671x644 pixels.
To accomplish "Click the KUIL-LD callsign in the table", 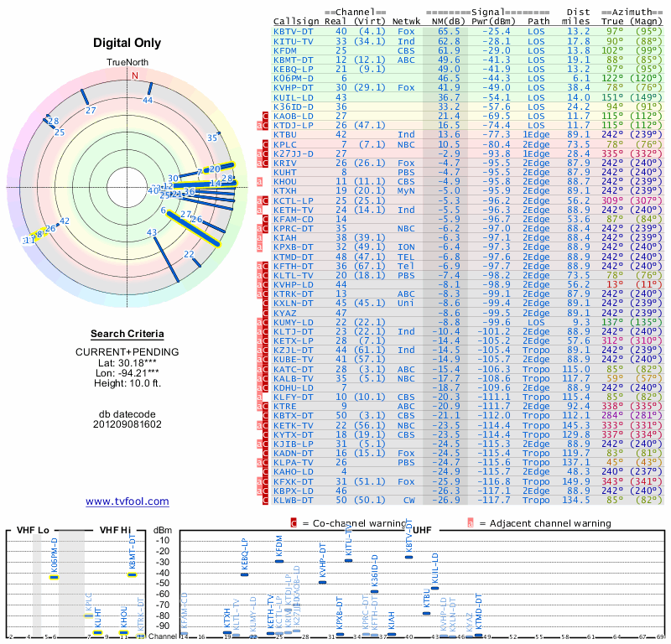I will point(293,97).
